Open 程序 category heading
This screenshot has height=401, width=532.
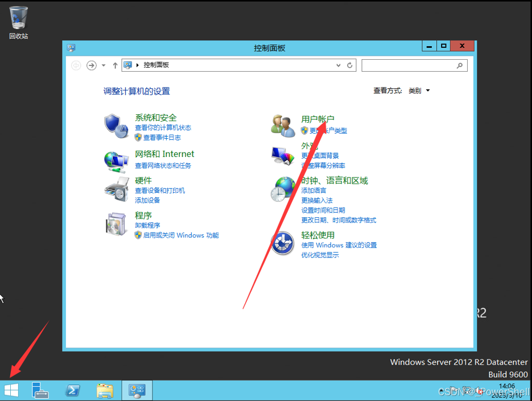pos(143,216)
